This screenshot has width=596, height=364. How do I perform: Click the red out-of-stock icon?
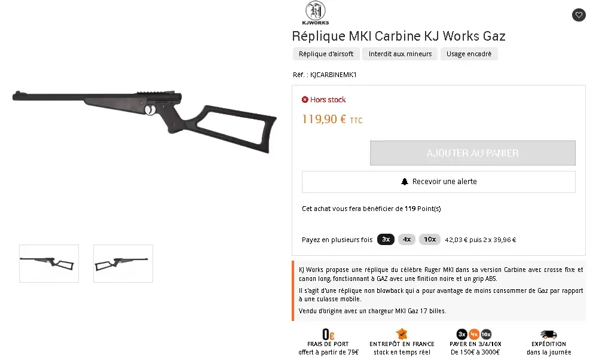[x=305, y=100]
